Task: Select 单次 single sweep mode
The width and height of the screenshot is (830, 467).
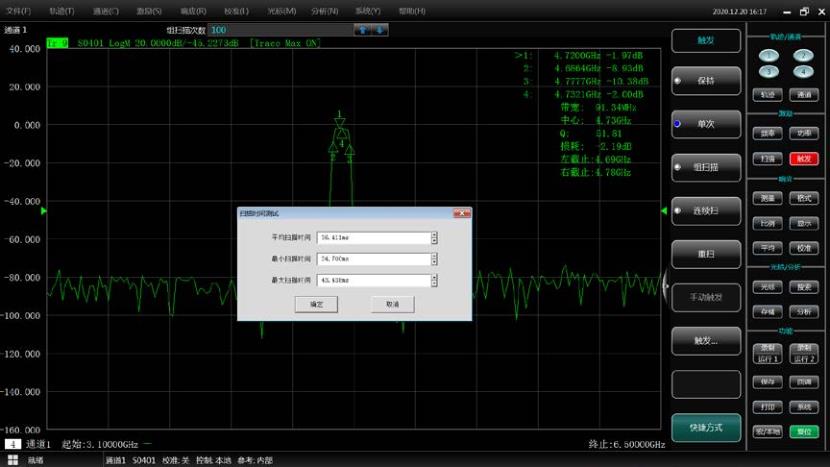Action: (705, 124)
